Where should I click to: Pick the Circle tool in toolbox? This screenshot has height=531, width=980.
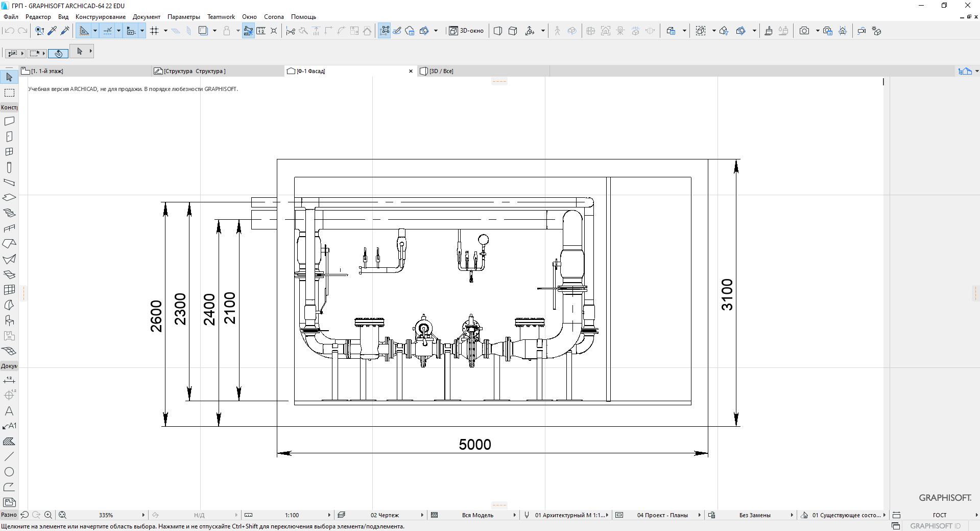click(x=9, y=472)
